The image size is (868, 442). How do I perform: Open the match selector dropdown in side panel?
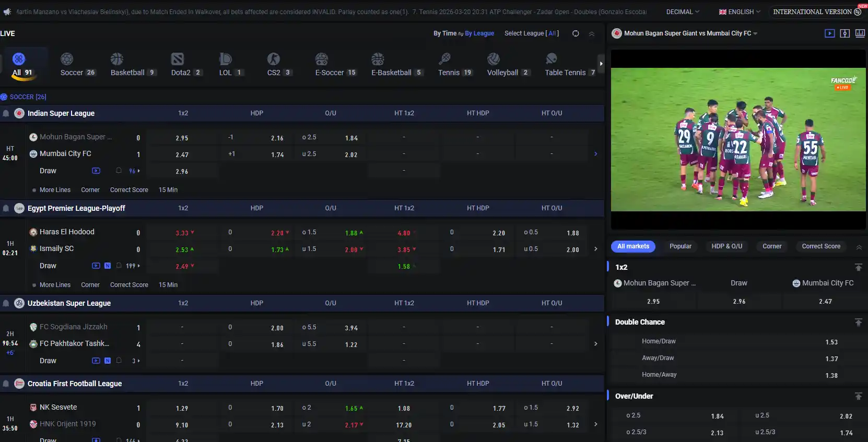click(x=755, y=33)
